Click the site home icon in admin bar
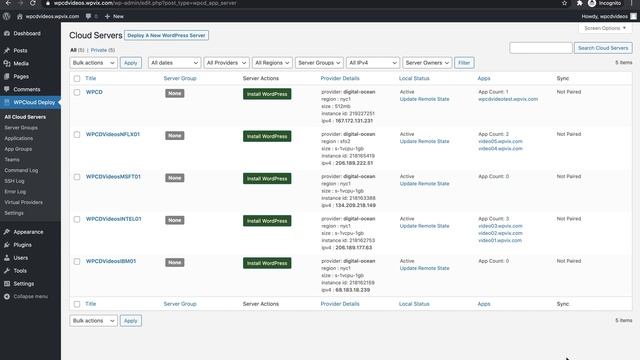The width and height of the screenshot is (640, 360). point(20,16)
